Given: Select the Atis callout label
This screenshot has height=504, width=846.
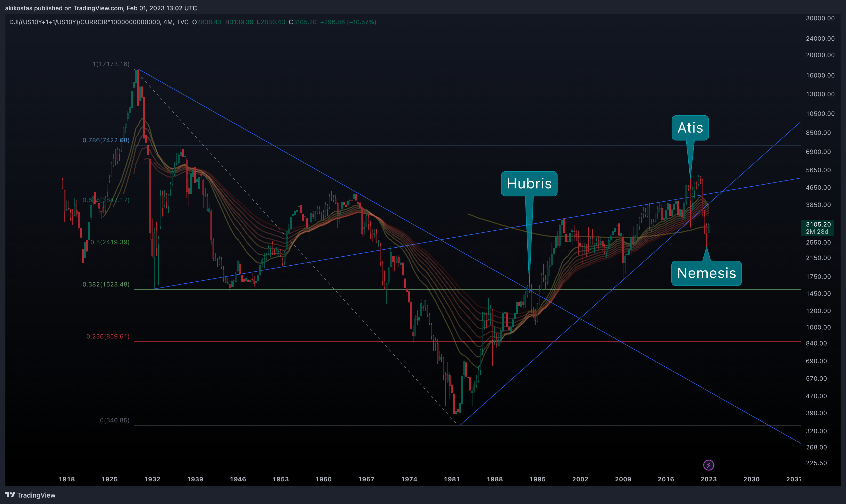Looking at the screenshot, I should point(690,128).
